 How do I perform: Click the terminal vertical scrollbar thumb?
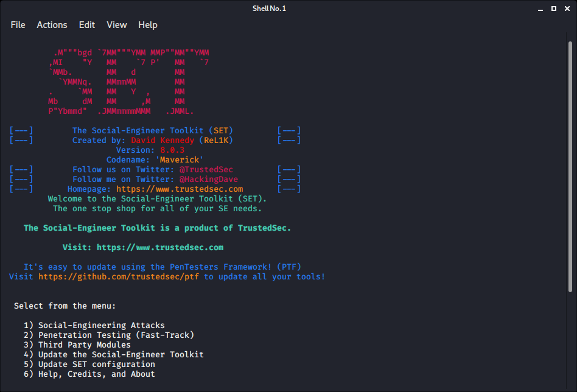click(x=570, y=166)
